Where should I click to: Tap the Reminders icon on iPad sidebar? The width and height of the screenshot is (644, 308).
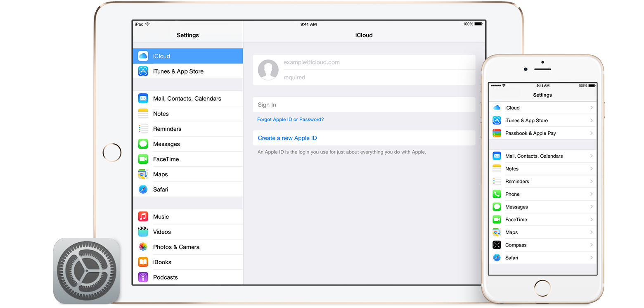tap(143, 129)
